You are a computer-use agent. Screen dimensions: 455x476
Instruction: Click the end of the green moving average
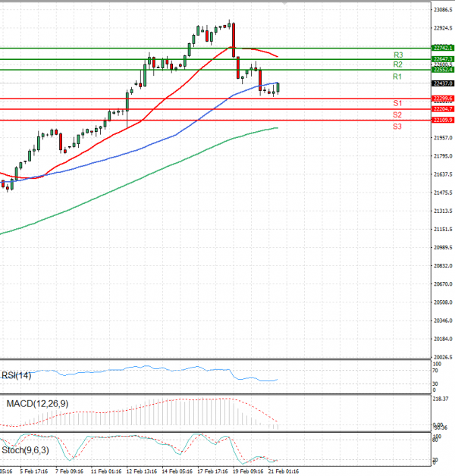277,128
